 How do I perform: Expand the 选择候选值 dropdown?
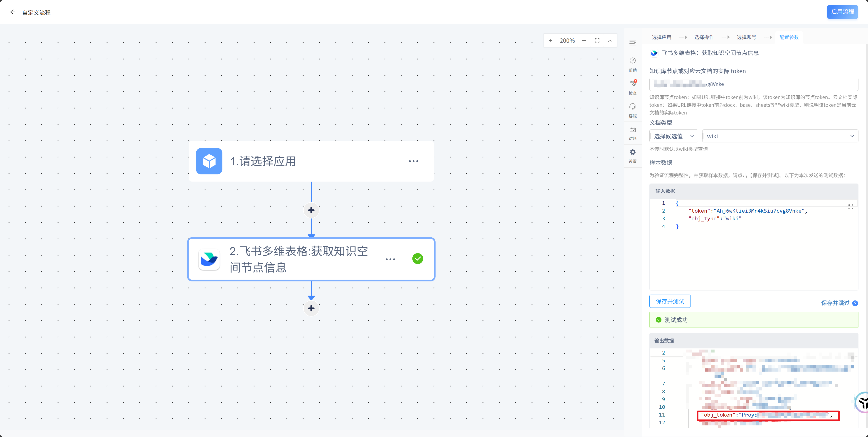coord(673,136)
